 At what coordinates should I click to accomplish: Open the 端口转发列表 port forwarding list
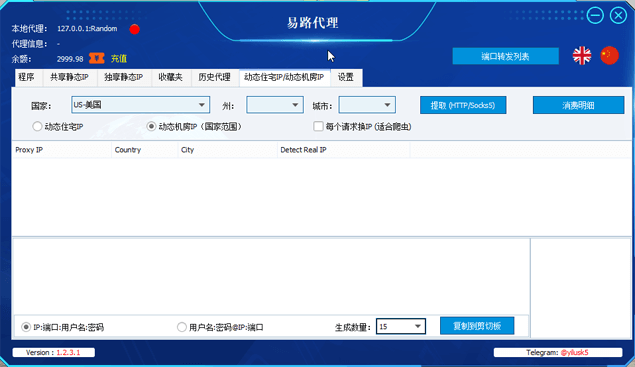[x=505, y=56]
